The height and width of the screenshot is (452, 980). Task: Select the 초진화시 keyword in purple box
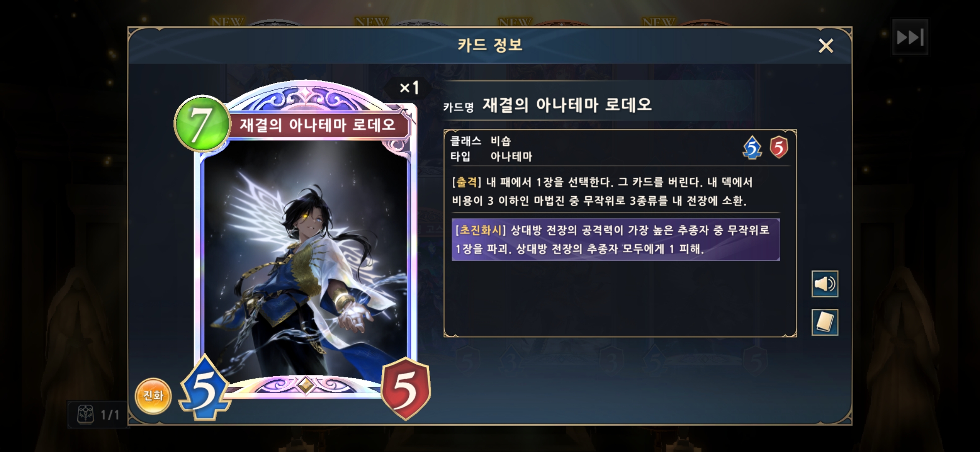pyautogui.click(x=481, y=230)
